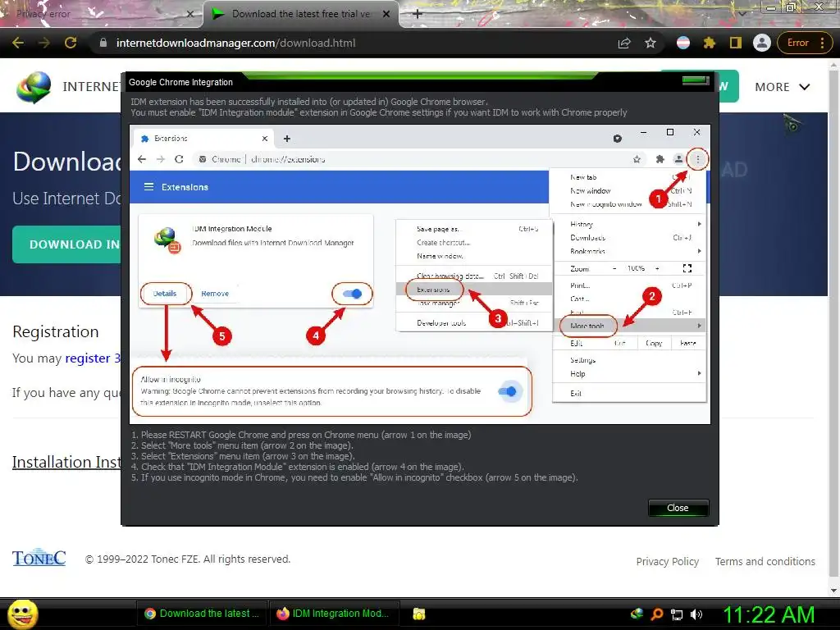840x630 pixels.
Task: Open the round striped extension icon
Action: tap(683, 43)
